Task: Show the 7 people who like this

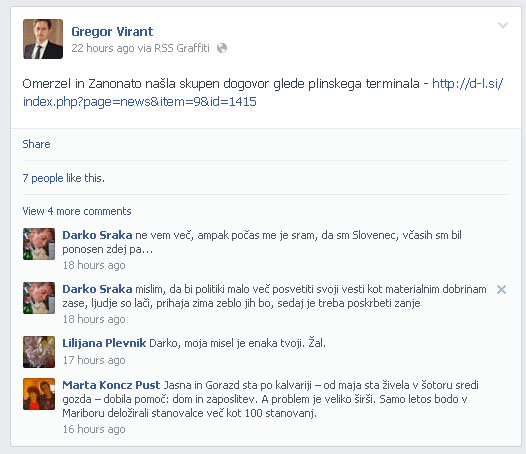Action: (x=43, y=178)
